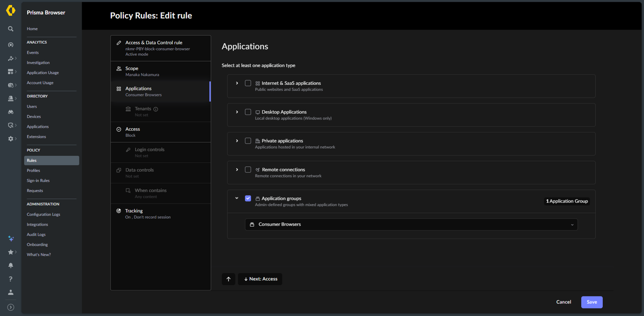This screenshot has height=316, width=644.
Task: Check the Internet & SaaS applications checkbox
Action: pyautogui.click(x=248, y=83)
